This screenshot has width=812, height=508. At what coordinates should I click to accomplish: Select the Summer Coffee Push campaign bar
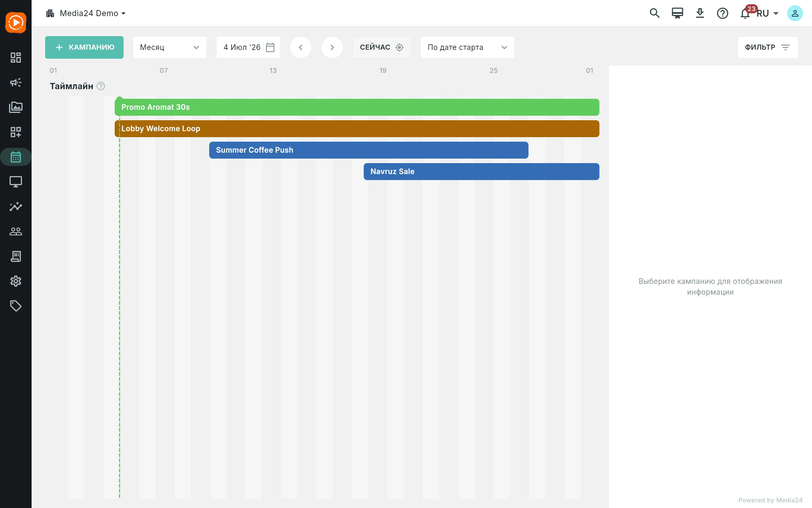pos(369,150)
